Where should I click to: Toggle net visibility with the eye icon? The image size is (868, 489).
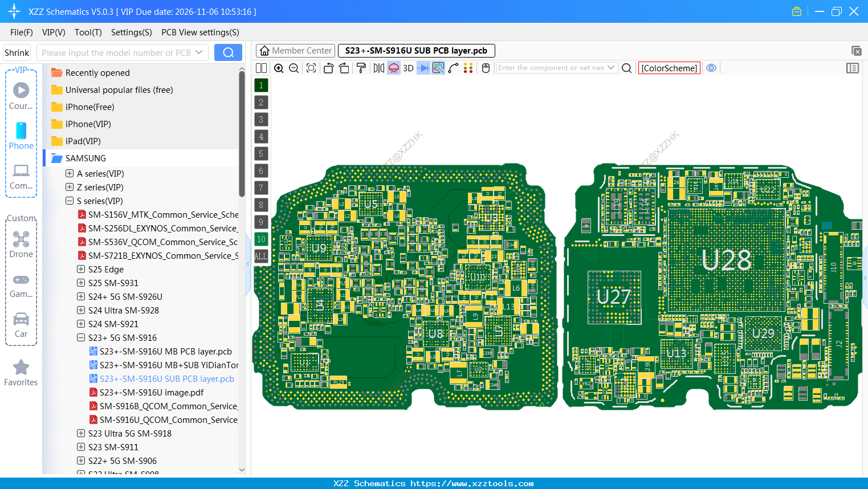click(711, 68)
